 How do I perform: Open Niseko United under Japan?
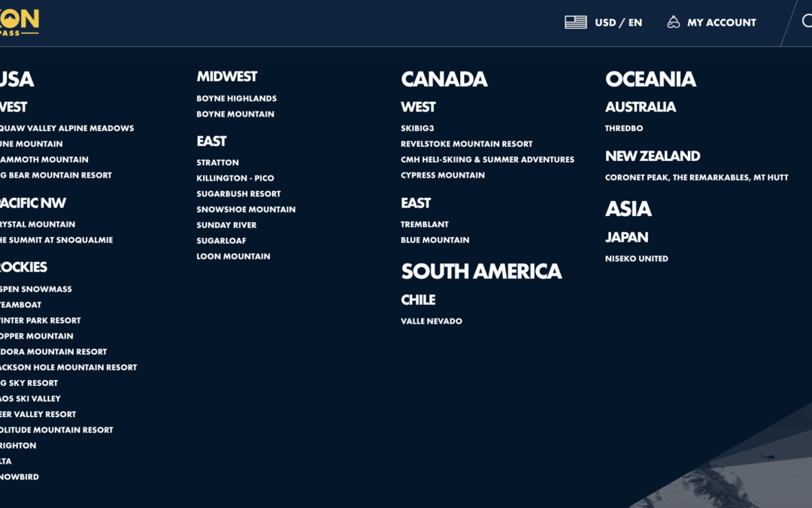point(637,258)
